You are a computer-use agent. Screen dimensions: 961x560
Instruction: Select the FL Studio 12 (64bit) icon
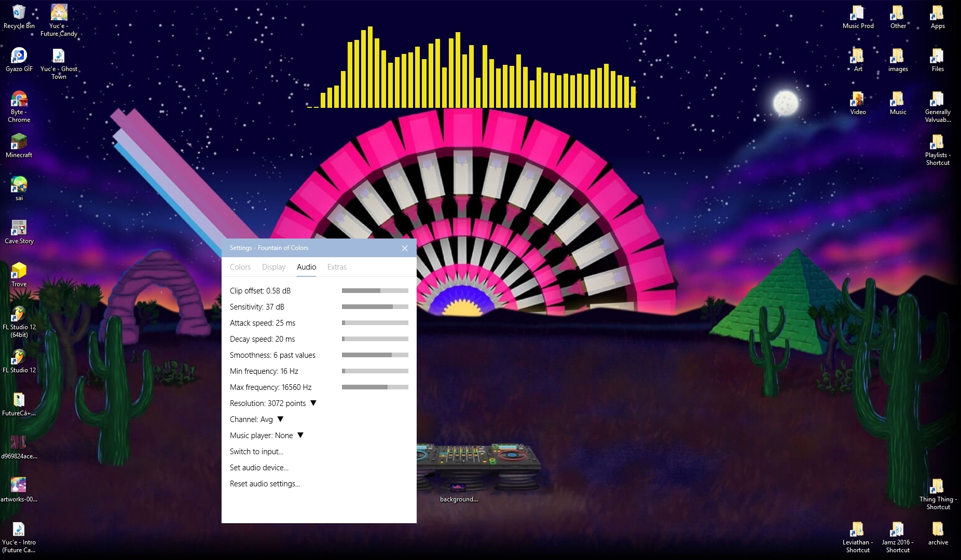[x=19, y=322]
